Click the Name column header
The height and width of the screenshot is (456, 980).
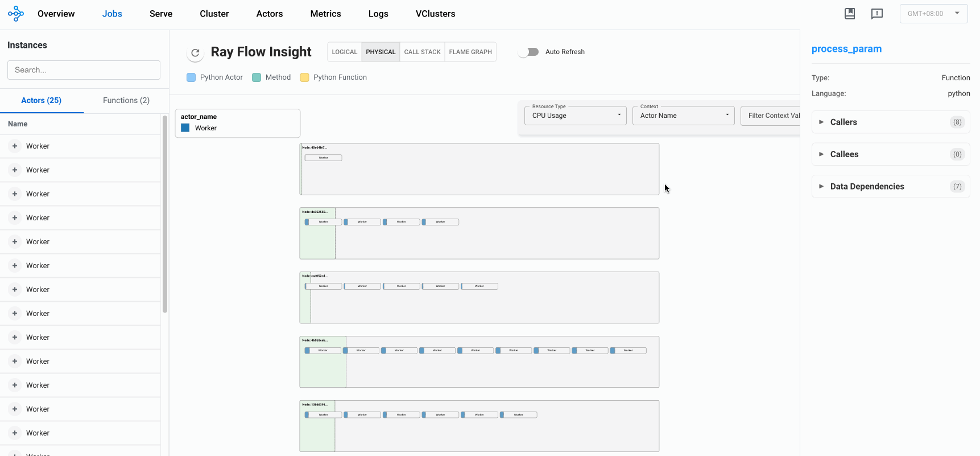tap(18, 124)
